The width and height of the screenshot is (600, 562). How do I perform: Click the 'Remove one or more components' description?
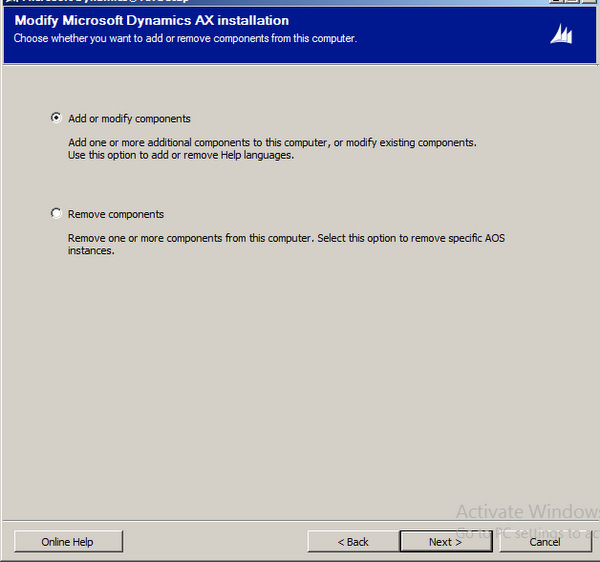click(x=286, y=244)
